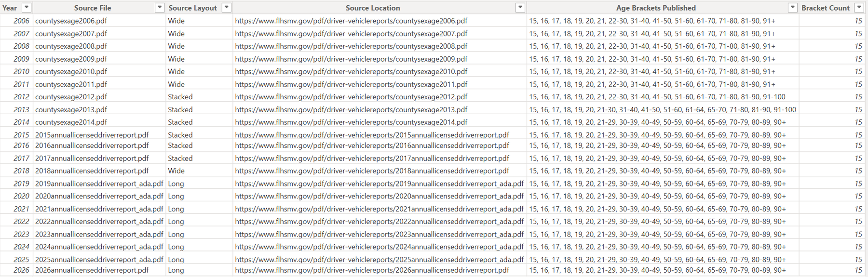Screen dimensions: 868x277
Task: Click Year cell 2006
Action: click(x=21, y=21)
